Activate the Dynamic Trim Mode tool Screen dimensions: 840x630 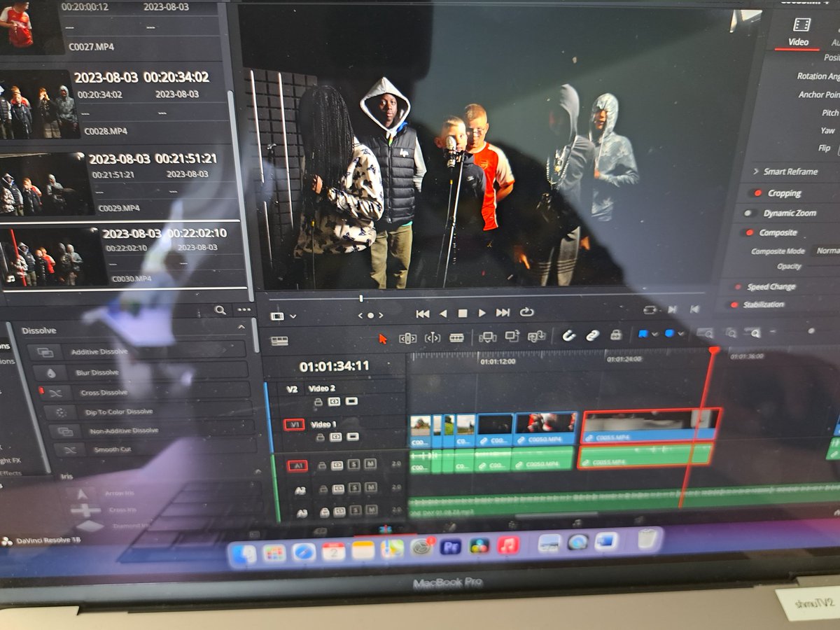coord(433,337)
